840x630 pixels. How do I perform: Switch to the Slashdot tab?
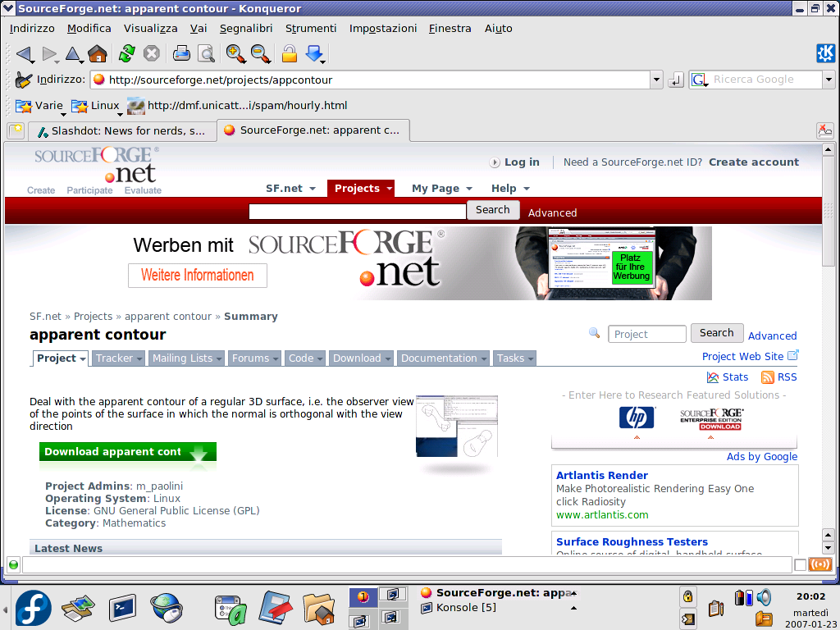(122, 130)
